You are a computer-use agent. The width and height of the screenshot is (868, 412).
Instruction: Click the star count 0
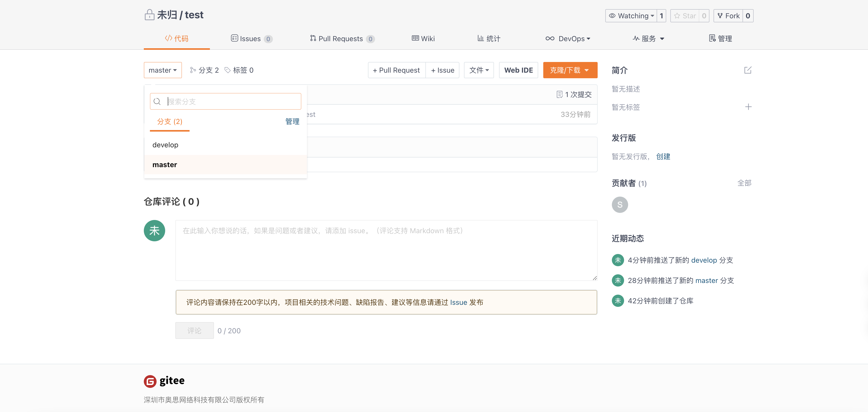point(704,16)
